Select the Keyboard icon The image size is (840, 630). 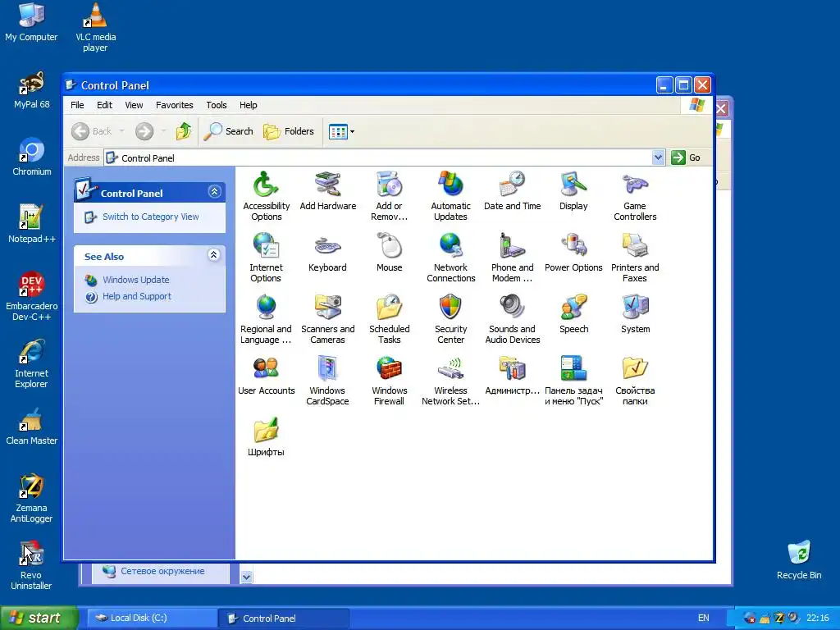click(328, 246)
